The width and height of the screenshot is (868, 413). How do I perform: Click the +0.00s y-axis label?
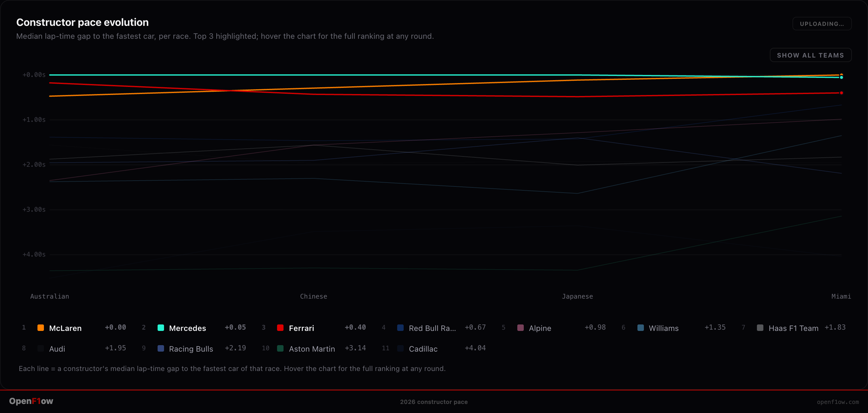tap(34, 75)
